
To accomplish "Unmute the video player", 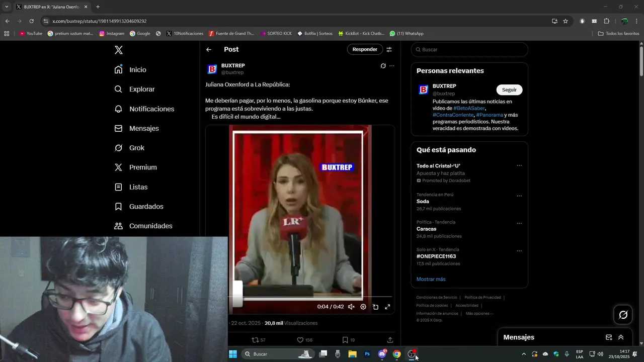I will click(x=351, y=307).
